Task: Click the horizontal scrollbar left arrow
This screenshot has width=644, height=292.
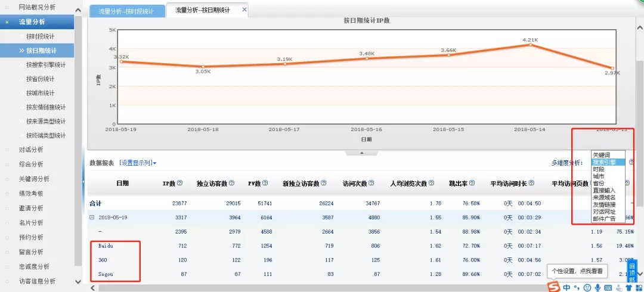Action: tap(93, 288)
